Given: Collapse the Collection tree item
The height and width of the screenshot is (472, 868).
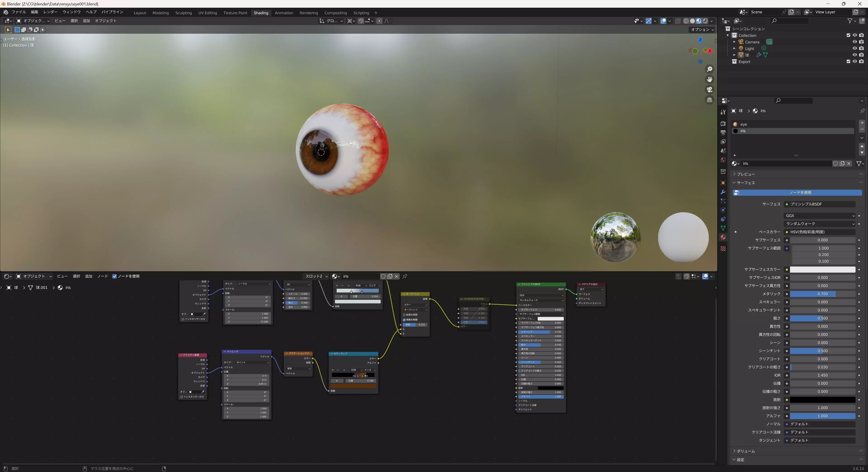Looking at the screenshot, I should (x=728, y=35).
